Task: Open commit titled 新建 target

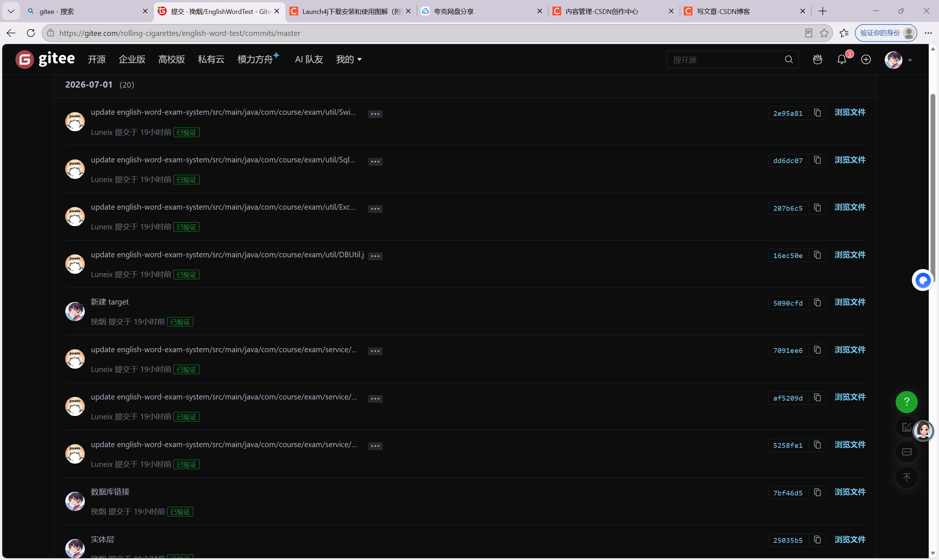Action: (110, 302)
